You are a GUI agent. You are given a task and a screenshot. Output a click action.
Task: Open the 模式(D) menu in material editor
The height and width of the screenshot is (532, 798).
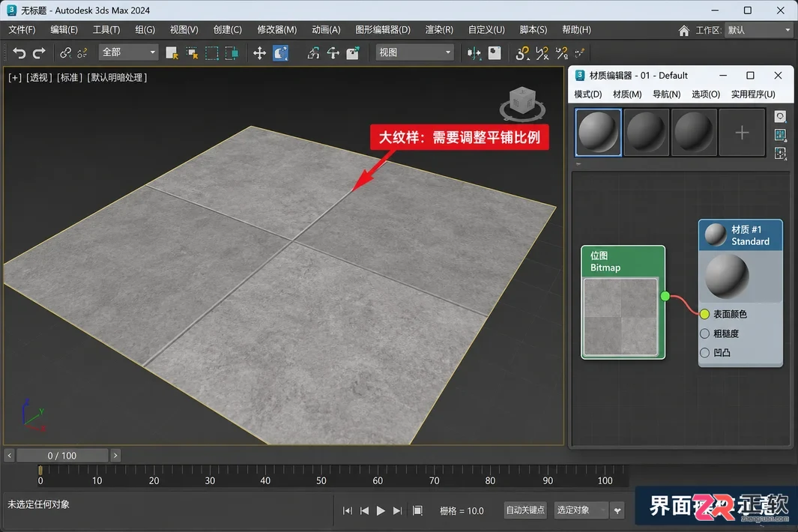(587, 94)
